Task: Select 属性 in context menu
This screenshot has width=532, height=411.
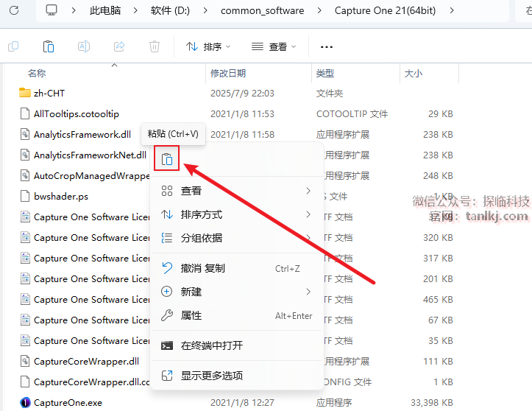Action: (x=236, y=315)
